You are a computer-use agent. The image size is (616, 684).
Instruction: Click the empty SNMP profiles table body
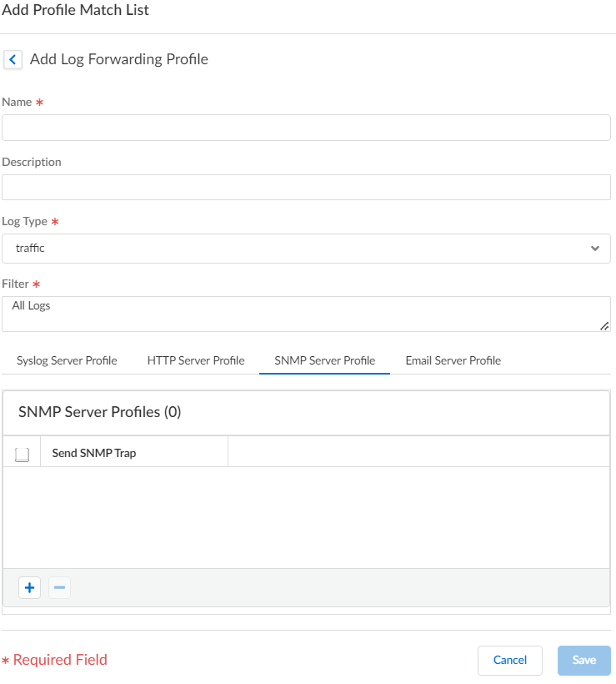point(306,517)
